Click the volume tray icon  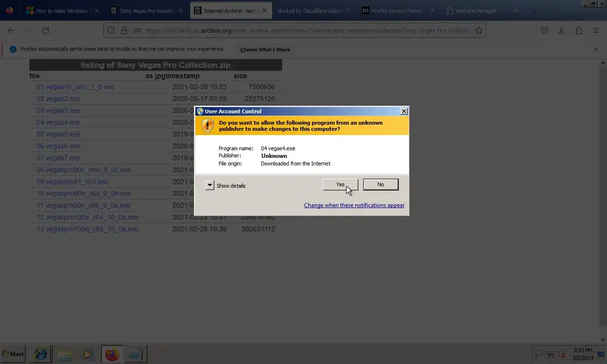pyautogui.click(x=562, y=354)
